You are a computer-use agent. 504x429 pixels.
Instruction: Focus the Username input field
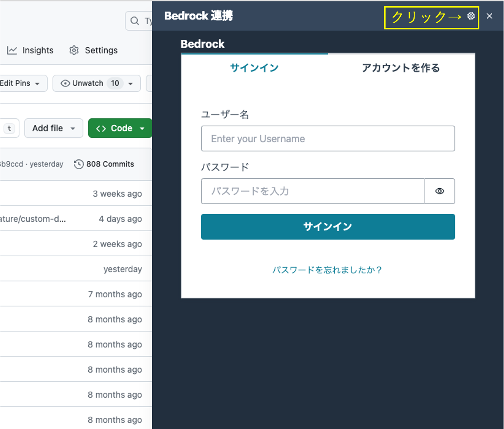point(328,139)
